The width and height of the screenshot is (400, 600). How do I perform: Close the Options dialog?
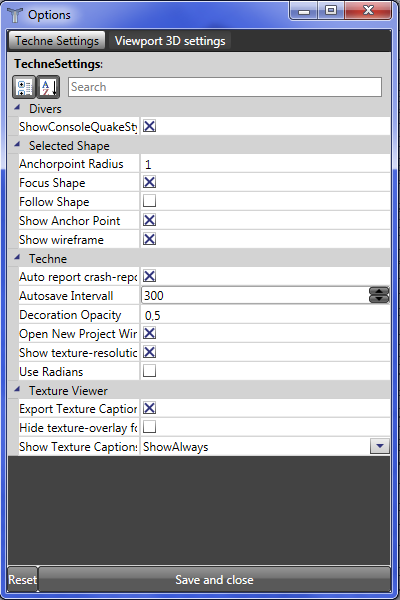tap(368, 11)
